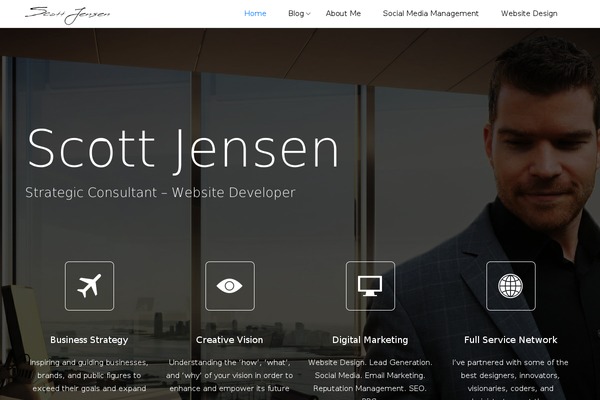Click text 'brands, and public figures to'
Image resolution: width=600 pixels, height=400 pixels.
pos(89,376)
